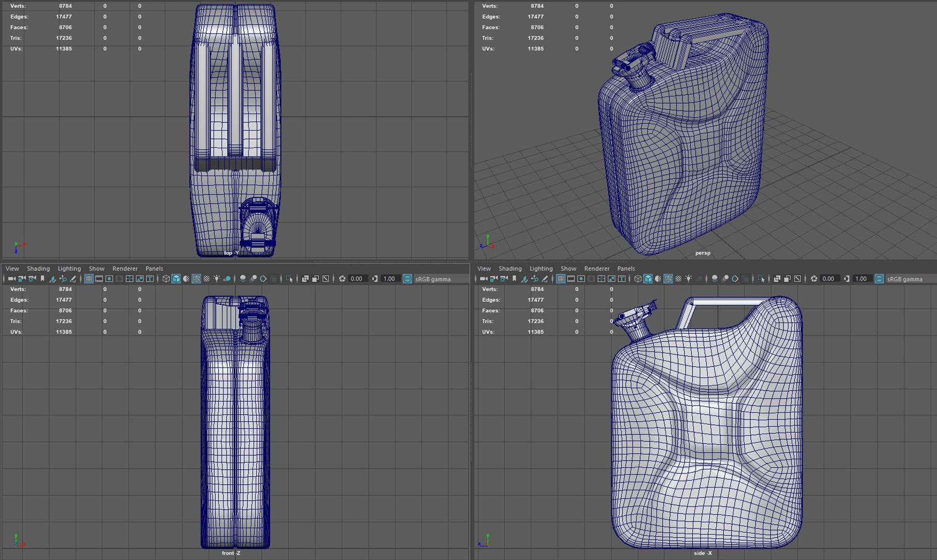Click X-Ray Joints icon in front -Z panel
The width and height of the screenshot is (937, 560).
(x=325, y=278)
